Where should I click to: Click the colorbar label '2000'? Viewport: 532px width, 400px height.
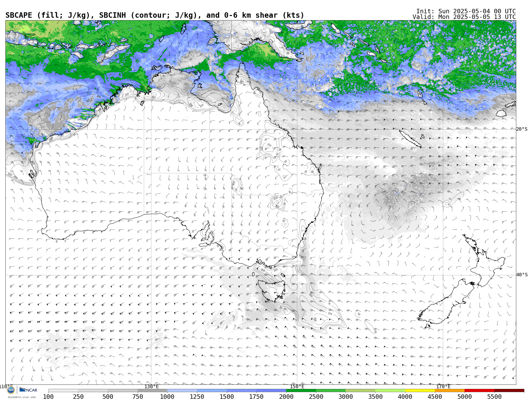[x=286, y=397]
